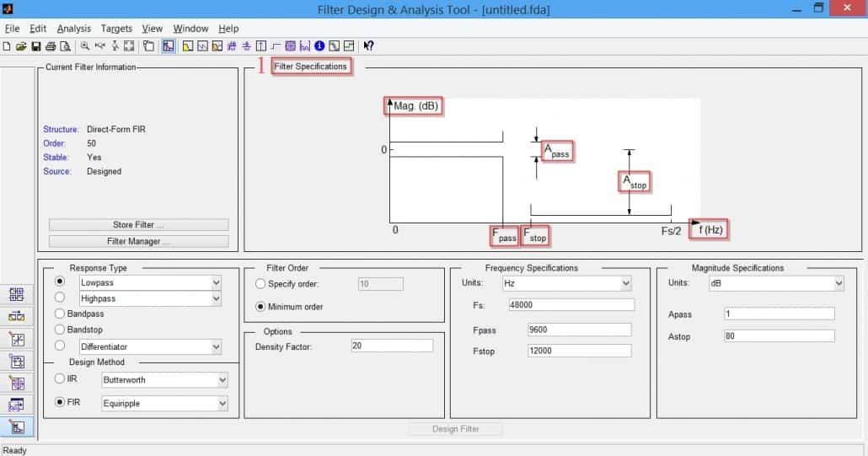868x456 pixels.
Task: Select the Bandpass response type
Action: pos(60,314)
